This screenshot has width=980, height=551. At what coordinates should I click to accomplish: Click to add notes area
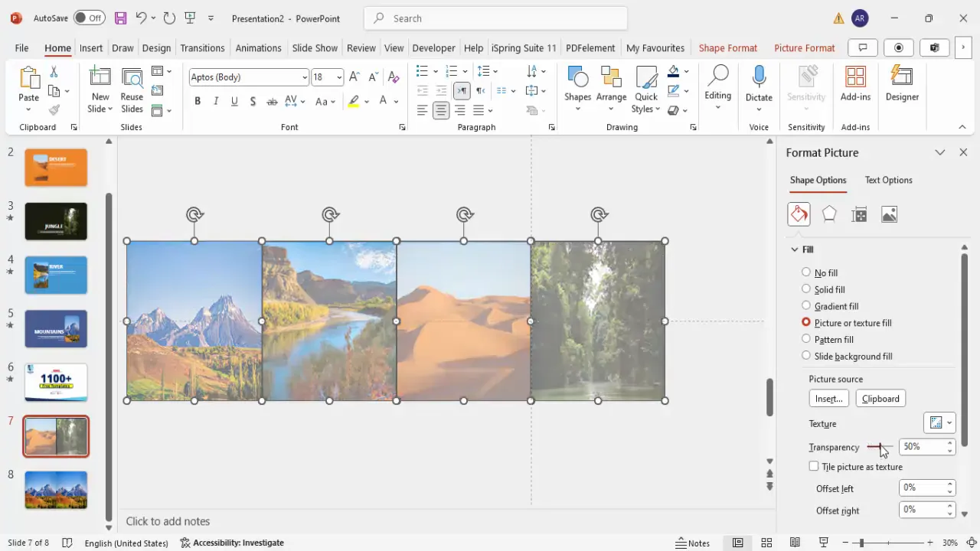pyautogui.click(x=168, y=521)
